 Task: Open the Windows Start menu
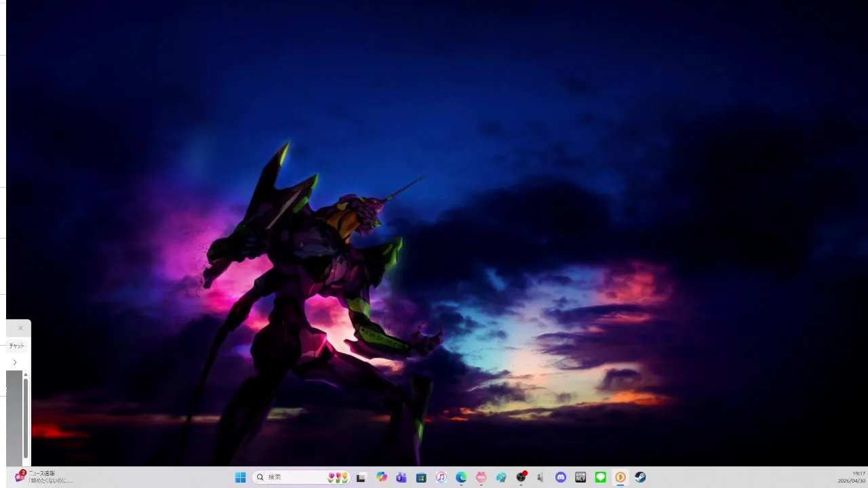(240, 477)
